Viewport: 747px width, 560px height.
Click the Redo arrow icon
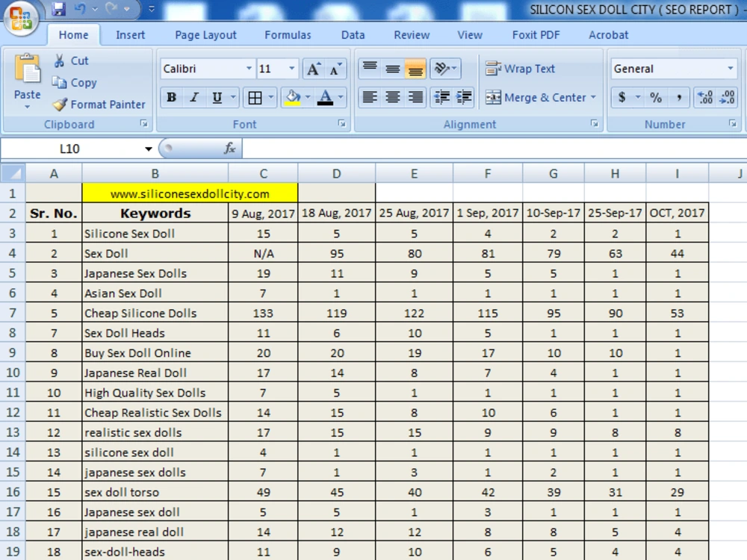coord(111,8)
